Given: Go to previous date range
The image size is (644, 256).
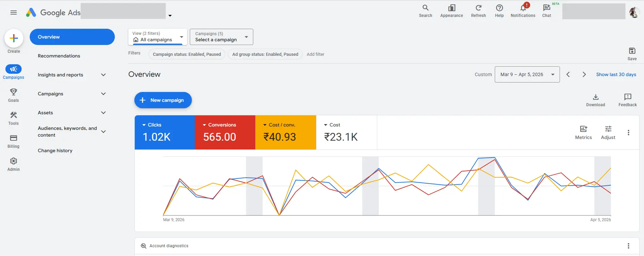Looking at the screenshot, I should pos(568,74).
